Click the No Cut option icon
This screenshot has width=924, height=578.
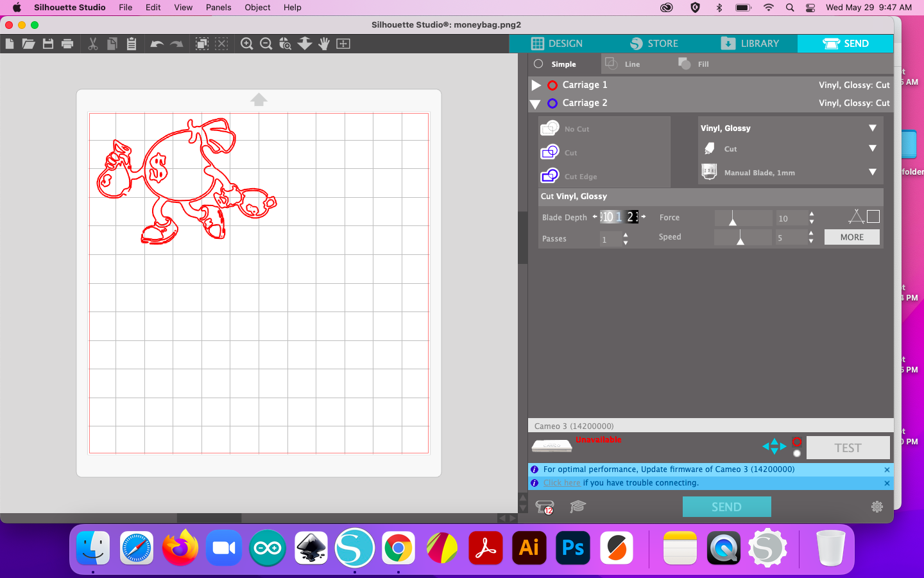coord(550,128)
